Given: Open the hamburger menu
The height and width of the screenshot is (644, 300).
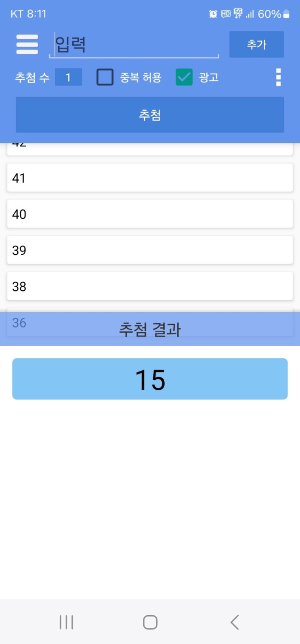Looking at the screenshot, I should (x=27, y=44).
